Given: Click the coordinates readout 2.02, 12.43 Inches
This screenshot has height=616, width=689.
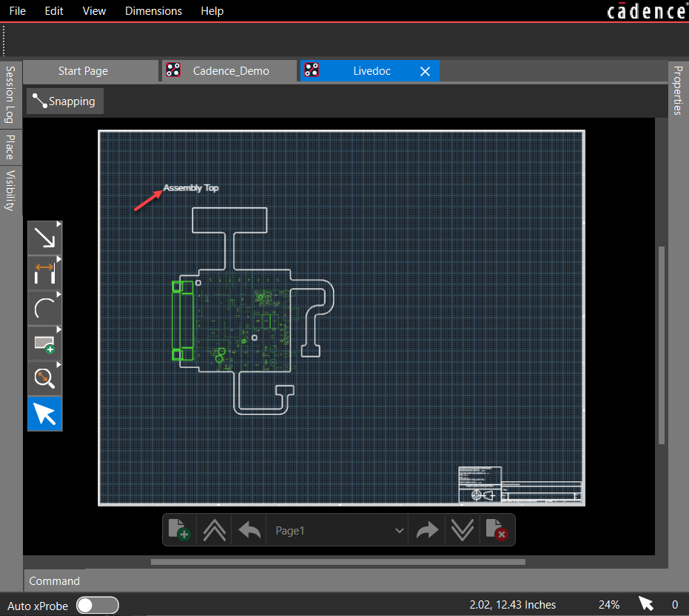Looking at the screenshot, I should 513,605.
